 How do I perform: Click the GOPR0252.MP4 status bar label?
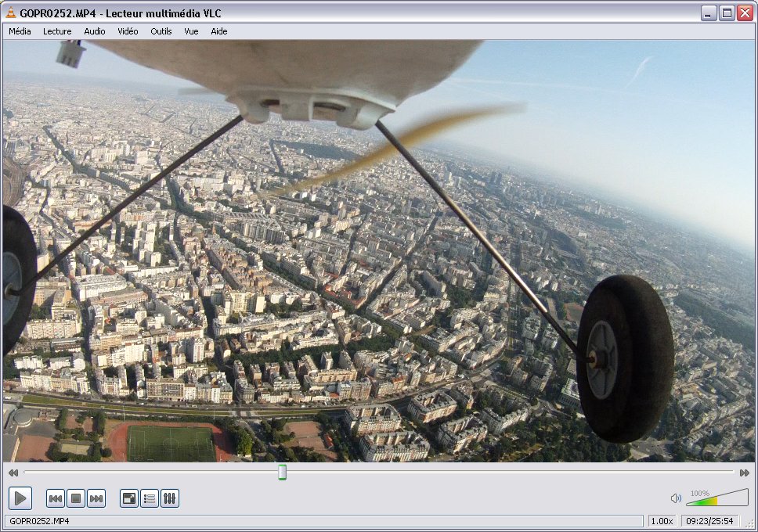pos(39,521)
